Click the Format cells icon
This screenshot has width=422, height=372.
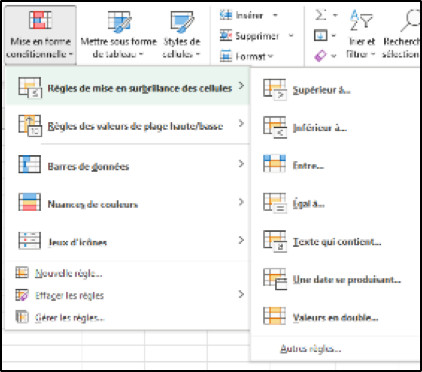click(226, 56)
